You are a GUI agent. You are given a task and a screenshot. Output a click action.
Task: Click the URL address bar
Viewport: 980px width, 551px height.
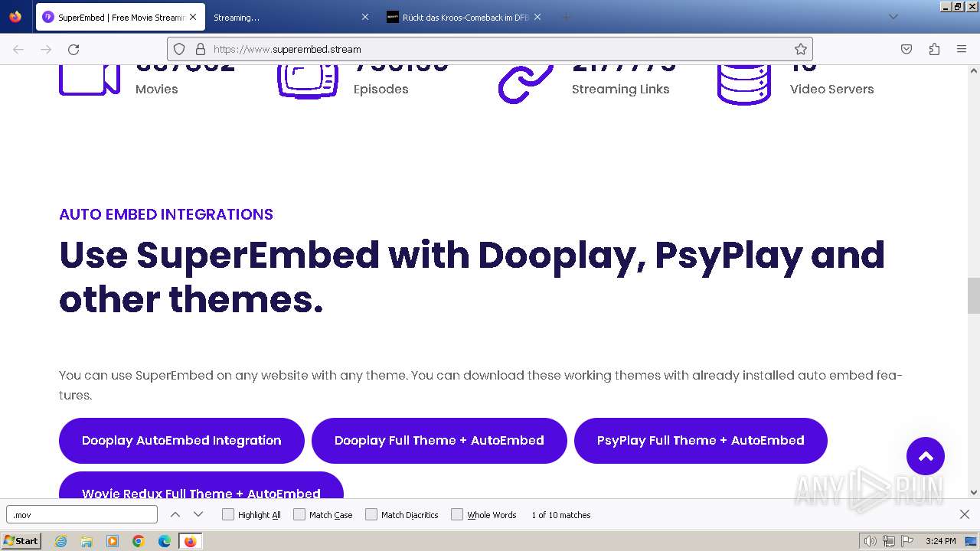[490, 49]
